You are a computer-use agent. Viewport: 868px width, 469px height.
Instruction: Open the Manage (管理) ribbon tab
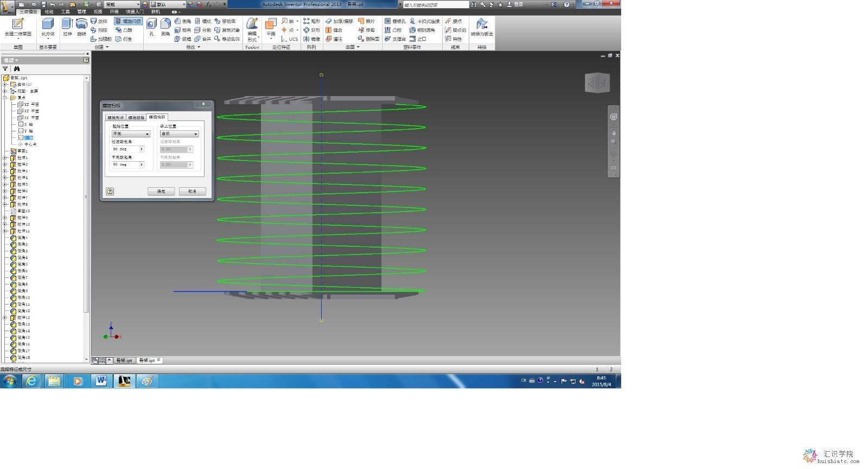click(81, 11)
